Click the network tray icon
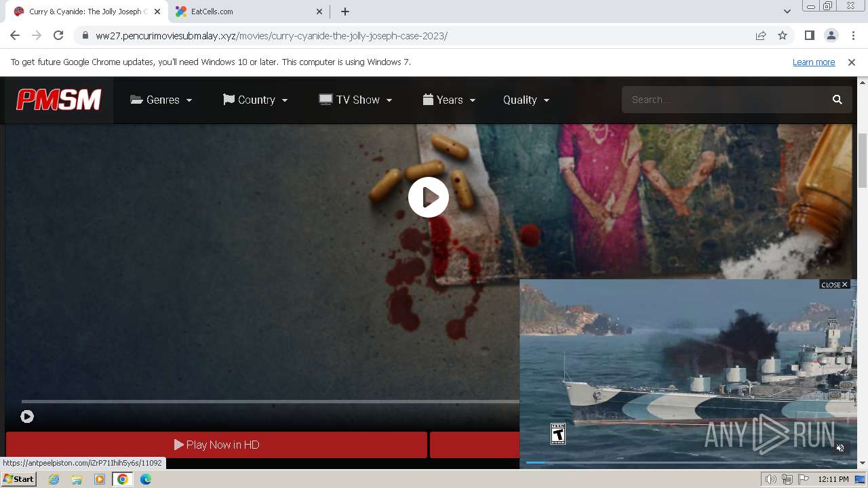The width and height of the screenshot is (868, 488). (x=787, y=479)
